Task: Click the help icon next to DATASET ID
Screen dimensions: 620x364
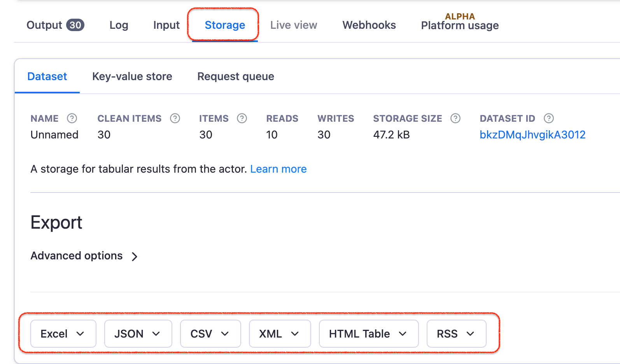Action: tap(549, 118)
